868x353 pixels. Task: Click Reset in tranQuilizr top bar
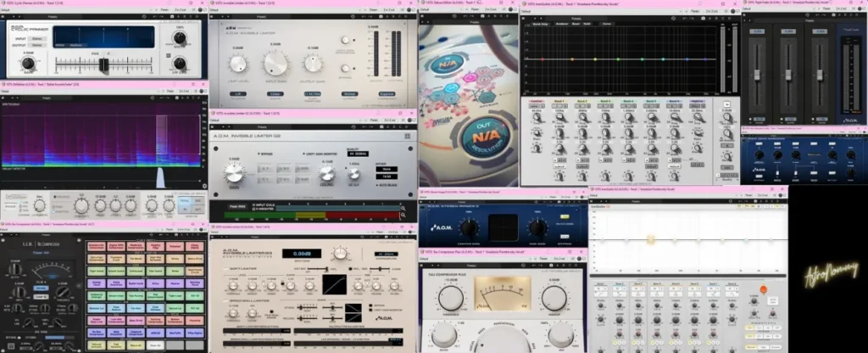[576, 24]
